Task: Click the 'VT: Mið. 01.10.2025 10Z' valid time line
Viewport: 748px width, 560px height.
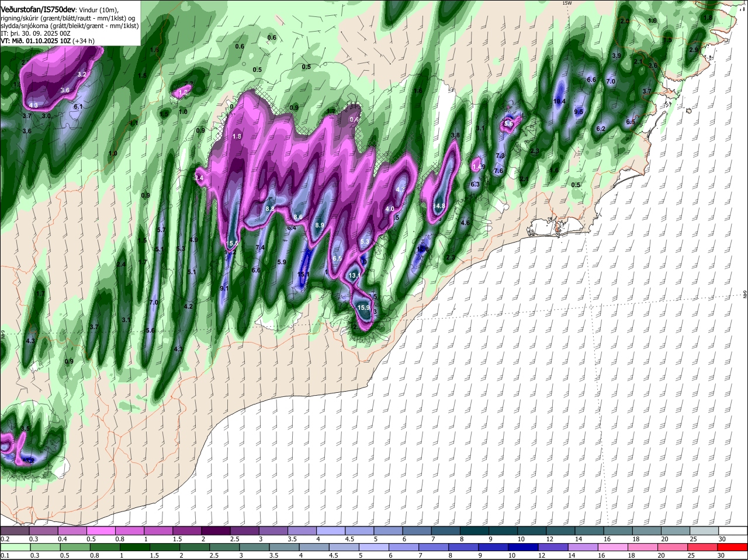Action: click(x=35, y=41)
